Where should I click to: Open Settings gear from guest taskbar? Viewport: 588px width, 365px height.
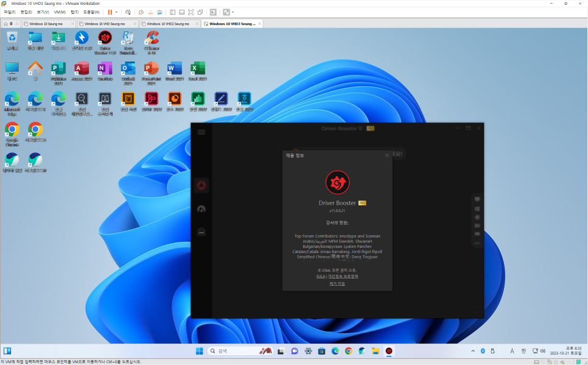tap(308, 351)
